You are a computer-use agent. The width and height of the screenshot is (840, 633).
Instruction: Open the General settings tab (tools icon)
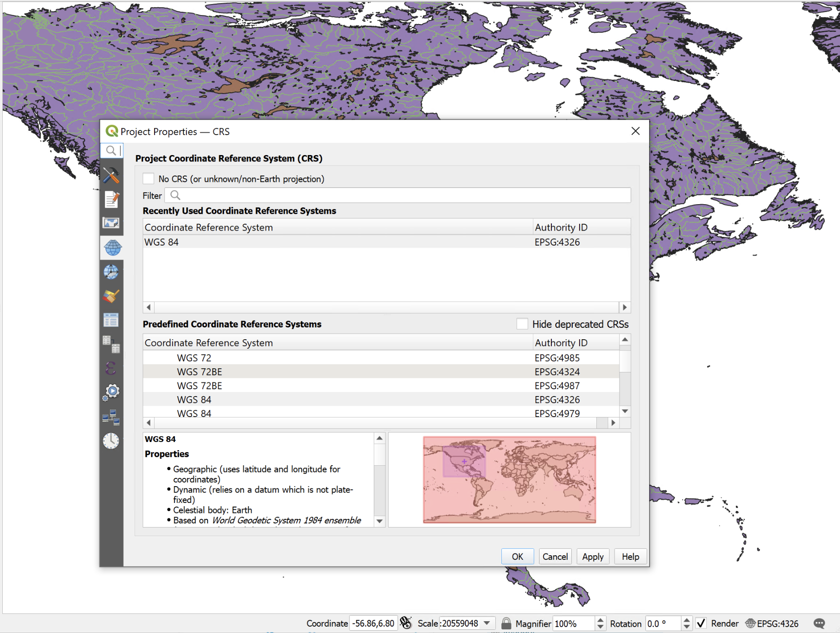click(x=111, y=175)
